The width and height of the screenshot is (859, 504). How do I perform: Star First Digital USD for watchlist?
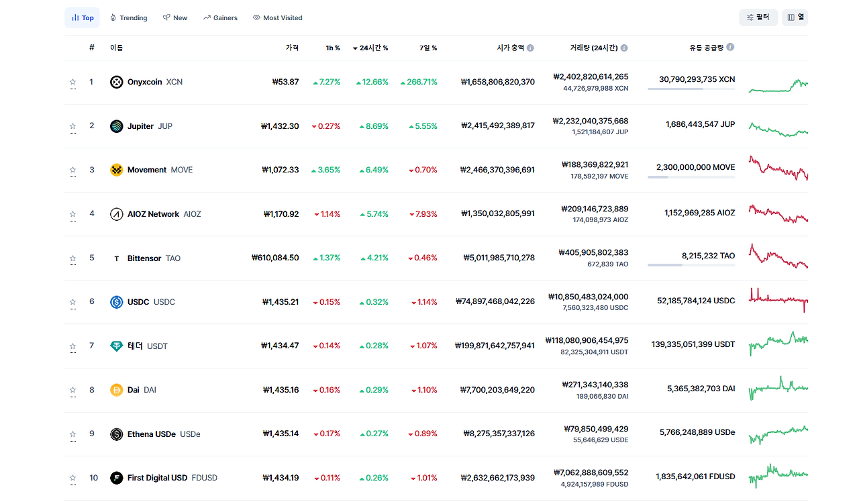pos(72,478)
